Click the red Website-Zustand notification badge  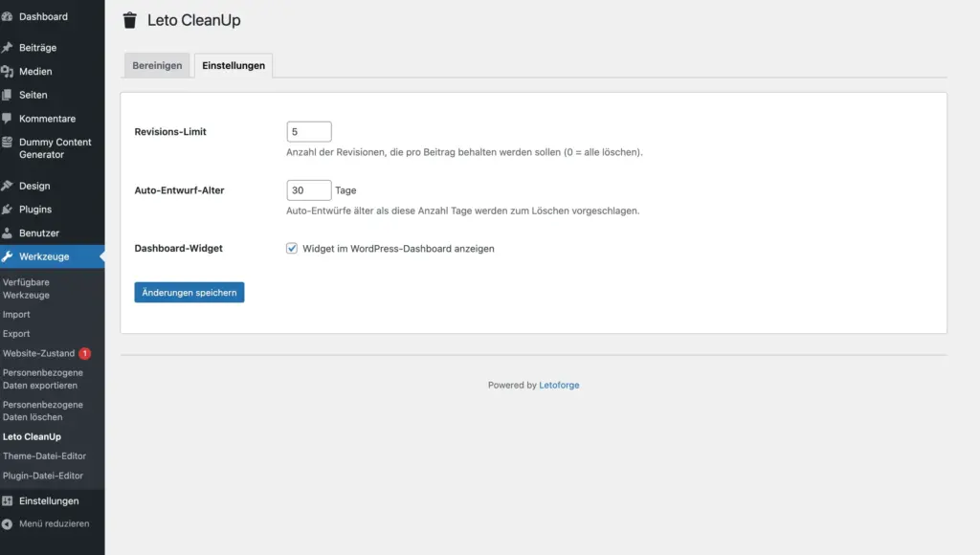[x=85, y=353]
